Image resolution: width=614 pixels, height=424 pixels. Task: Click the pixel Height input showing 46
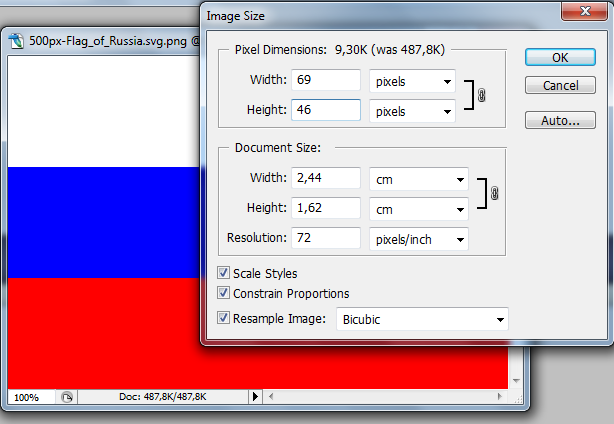coord(326,110)
